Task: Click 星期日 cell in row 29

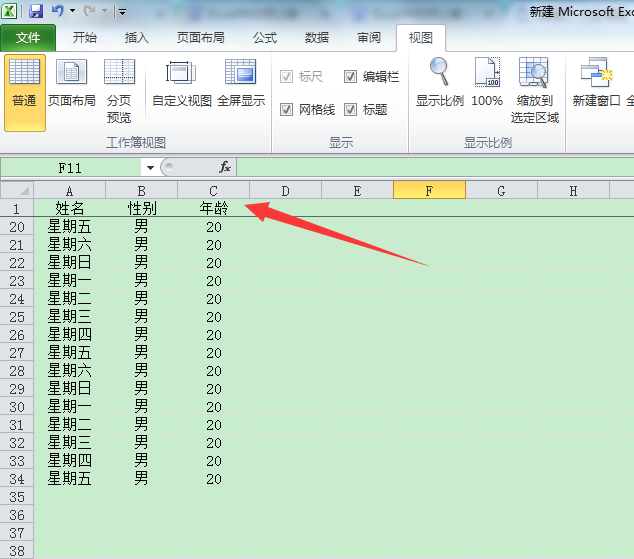Action: click(x=70, y=389)
